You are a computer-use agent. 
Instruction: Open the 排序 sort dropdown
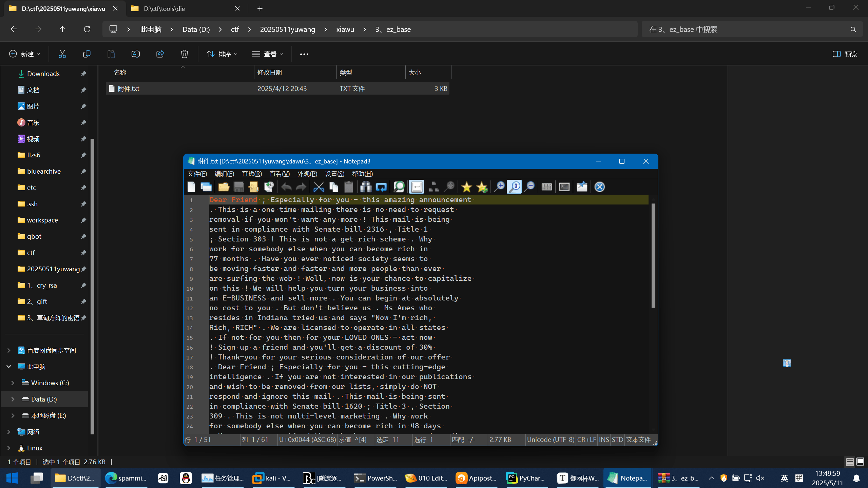pyautogui.click(x=222, y=54)
